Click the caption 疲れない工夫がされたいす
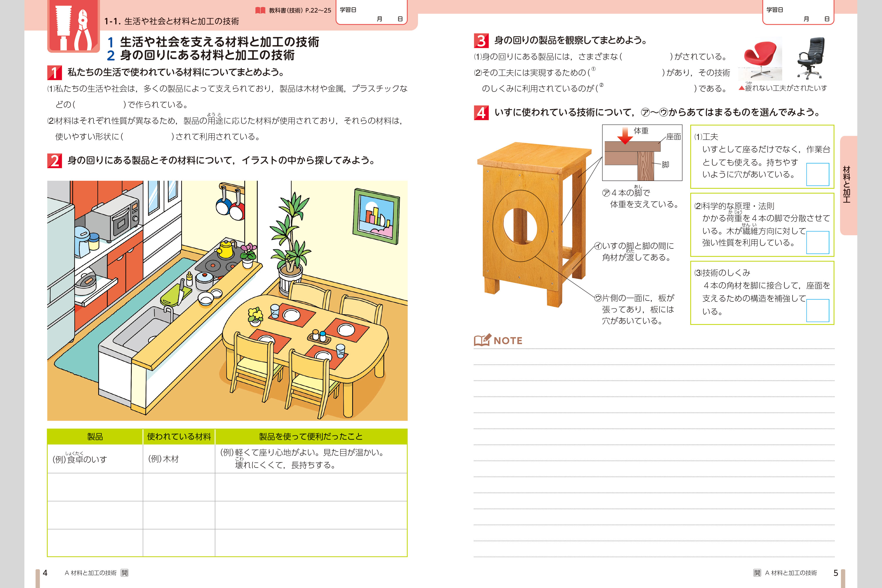This screenshot has height=588, width=882. click(786, 88)
